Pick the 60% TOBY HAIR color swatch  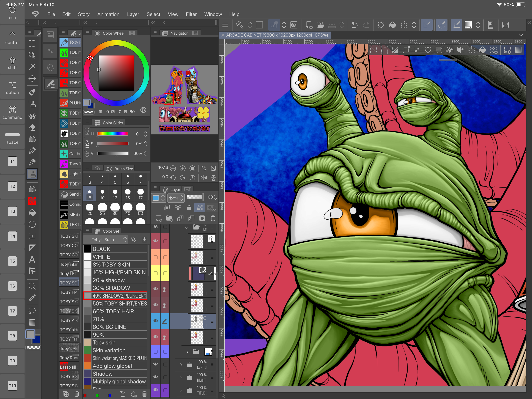click(x=115, y=311)
